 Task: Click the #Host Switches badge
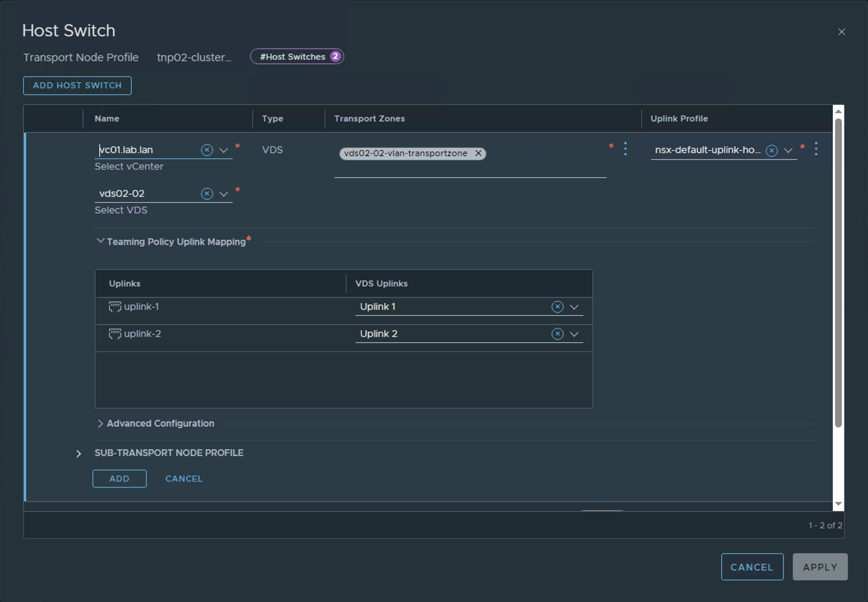point(297,56)
